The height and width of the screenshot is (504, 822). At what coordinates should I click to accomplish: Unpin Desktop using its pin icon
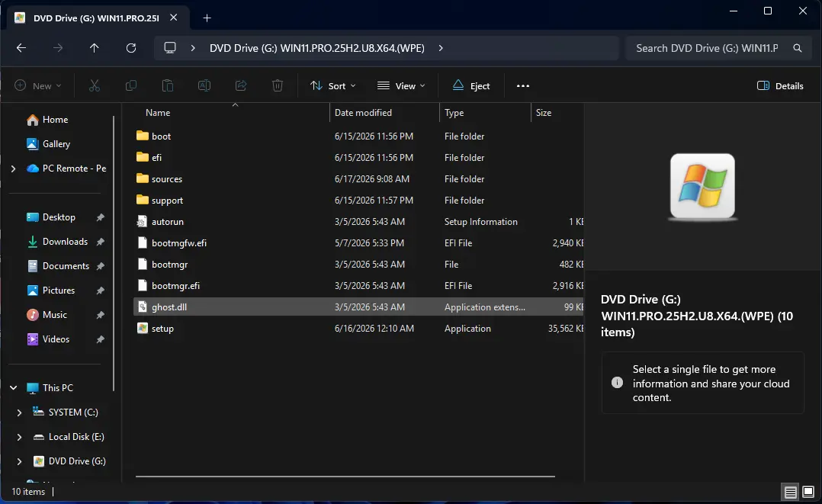point(100,217)
